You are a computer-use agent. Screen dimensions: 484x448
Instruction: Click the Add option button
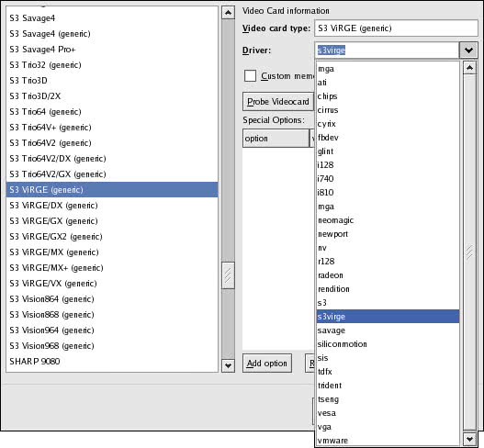[267, 364]
